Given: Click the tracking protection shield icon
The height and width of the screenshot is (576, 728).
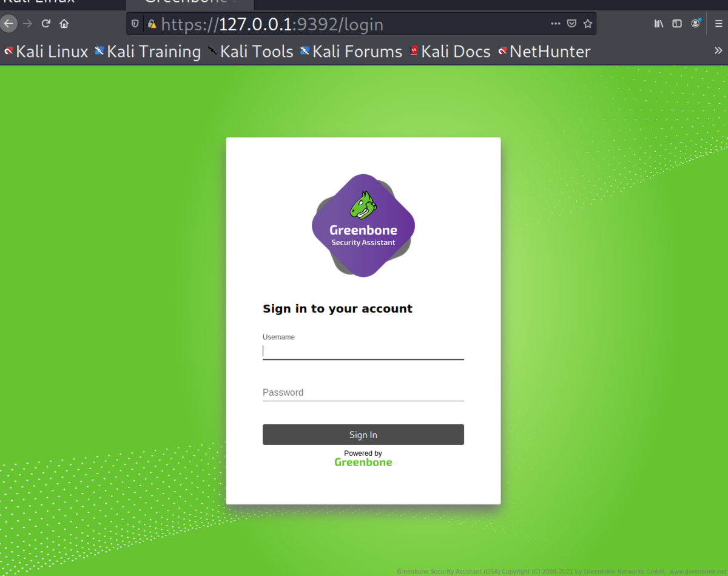Looking at the screenshot, I should pos(135,24).
